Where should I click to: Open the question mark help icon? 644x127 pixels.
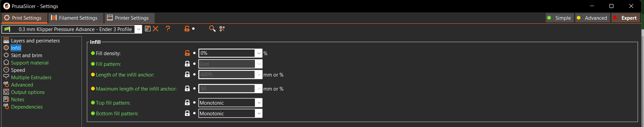(x=168, y=29)
